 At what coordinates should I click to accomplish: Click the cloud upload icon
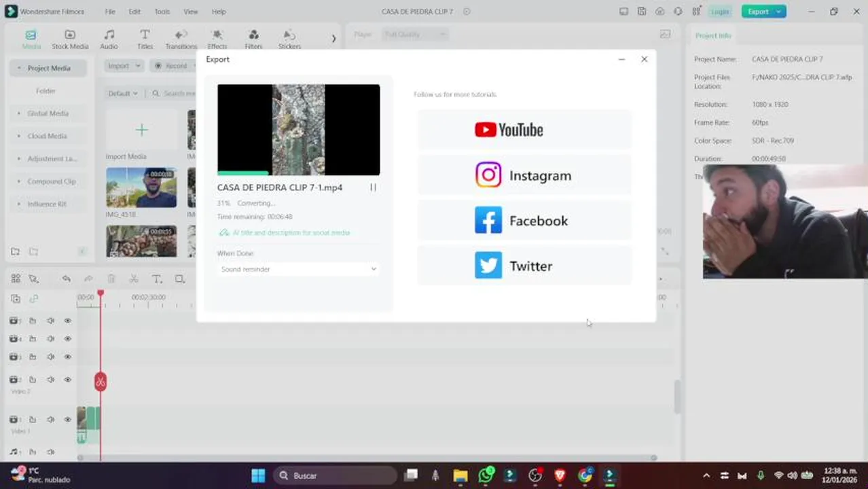[660, 12]
